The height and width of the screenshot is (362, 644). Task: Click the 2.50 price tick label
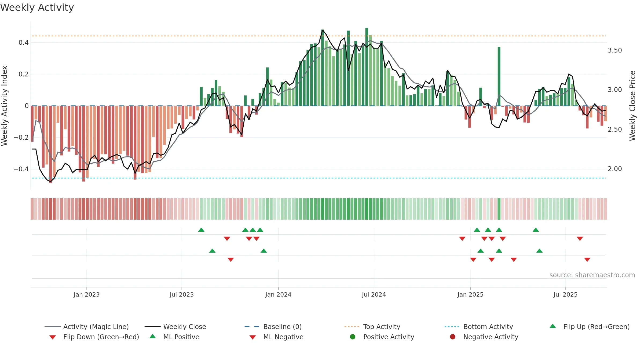click(615, 129)
